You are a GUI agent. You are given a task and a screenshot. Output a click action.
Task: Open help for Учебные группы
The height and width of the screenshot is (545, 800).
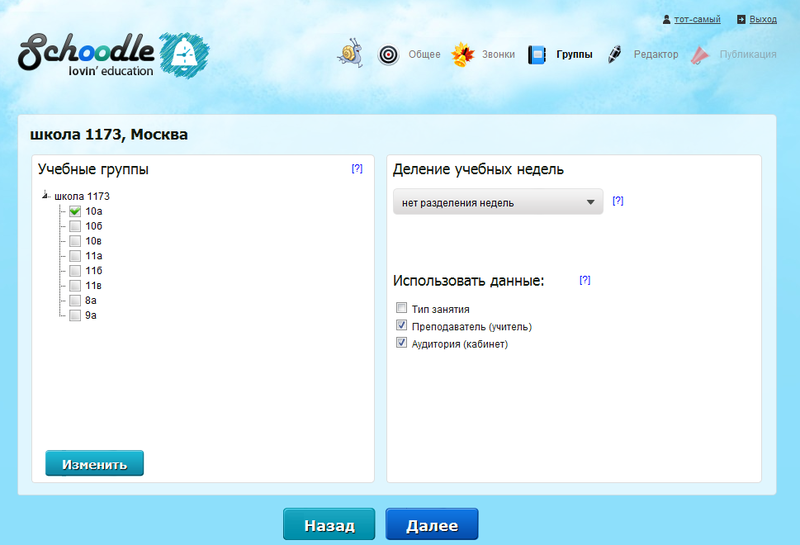(357, 168)
